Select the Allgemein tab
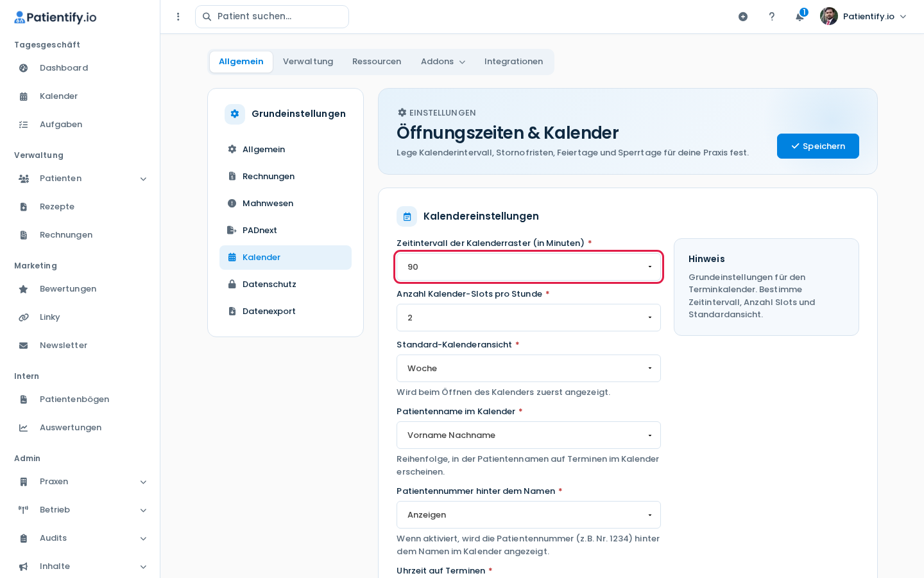The image size is (924, 578). (241, 62)
